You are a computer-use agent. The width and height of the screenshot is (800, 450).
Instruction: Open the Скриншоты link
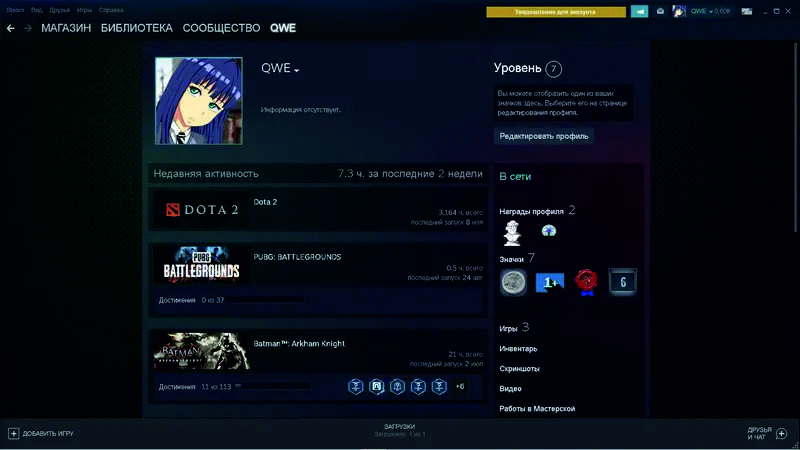[519, 369]
